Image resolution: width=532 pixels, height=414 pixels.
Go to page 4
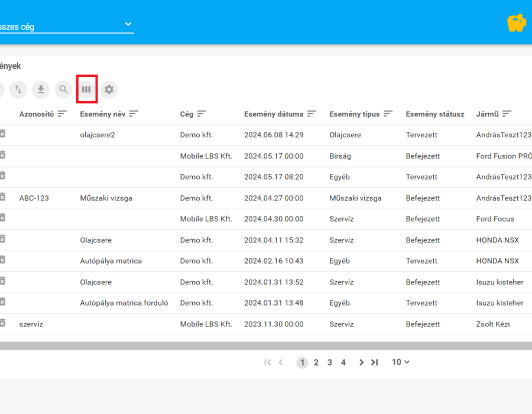click(x=343, y=363)
